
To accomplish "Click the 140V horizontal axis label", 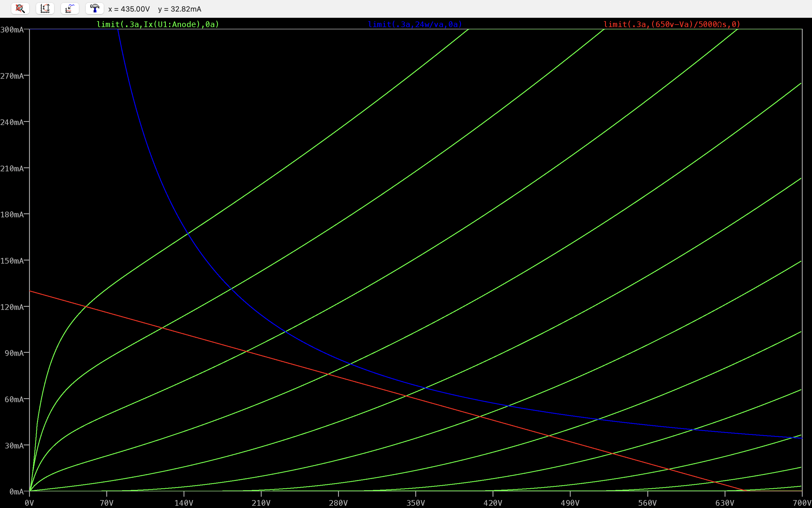I will click(x=184, y=503).
